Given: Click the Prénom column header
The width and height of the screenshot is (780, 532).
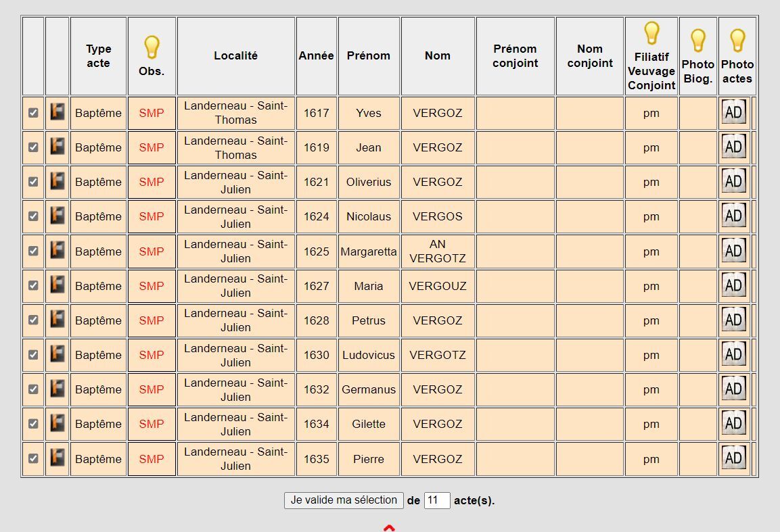Looking at the screenshot, I should tap(369, 55).
